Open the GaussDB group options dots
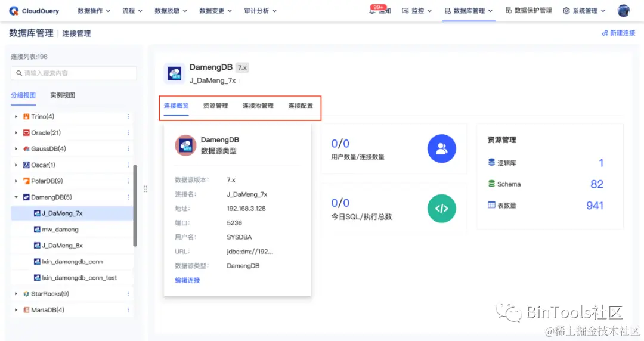Screen dimensions: 644x341 128,148
